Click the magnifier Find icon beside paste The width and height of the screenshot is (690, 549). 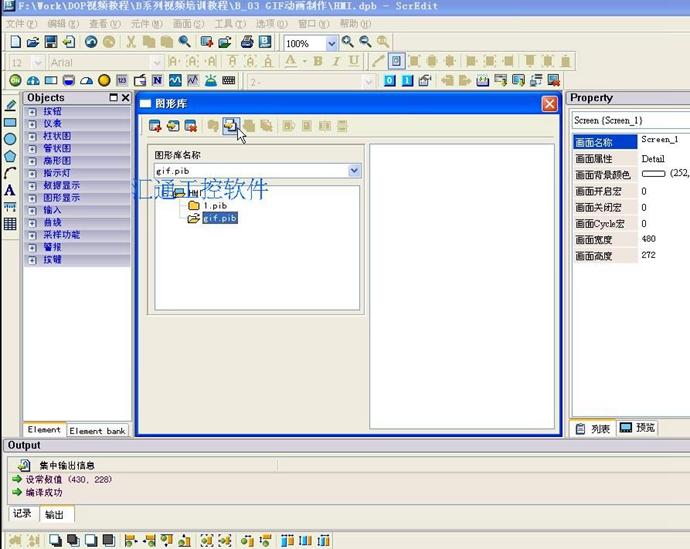coord(184,42)
